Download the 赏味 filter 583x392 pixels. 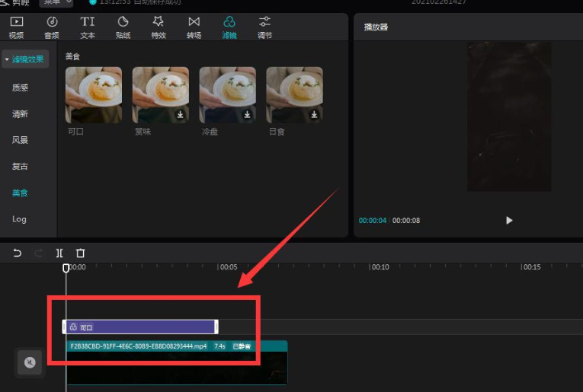pos(181,115)
